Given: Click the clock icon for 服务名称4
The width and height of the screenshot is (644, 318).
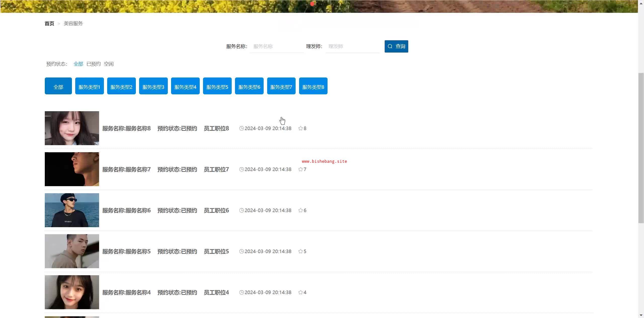Looking at the screenshot, I should tap(242, 292).
